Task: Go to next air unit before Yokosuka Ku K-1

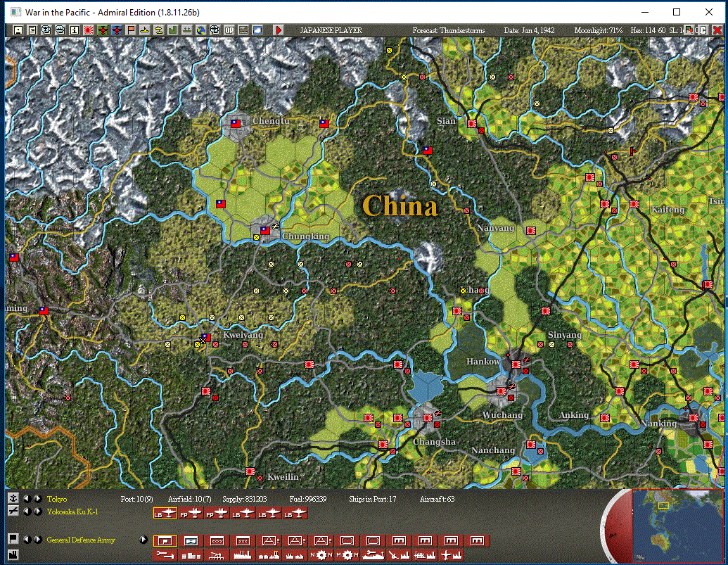Action: 38,511
